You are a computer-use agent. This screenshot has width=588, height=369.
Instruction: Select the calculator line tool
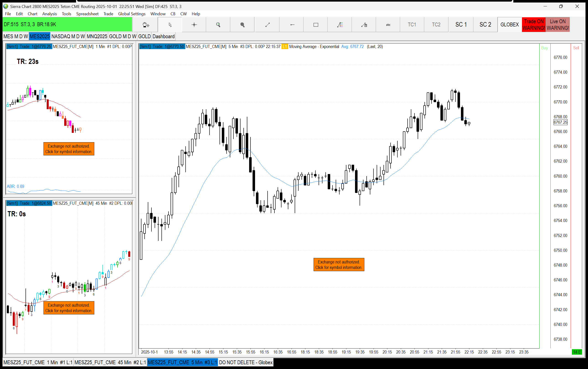tap(364, 25)
